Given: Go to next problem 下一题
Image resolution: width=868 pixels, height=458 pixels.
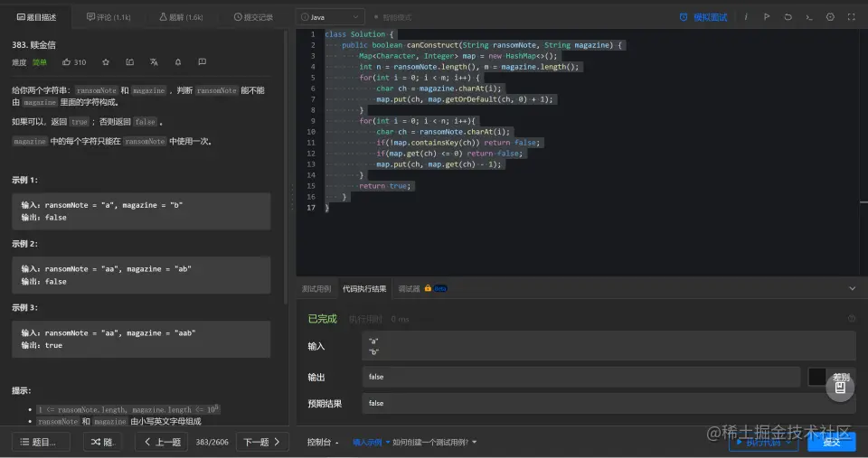Looking at the screenshot, I should (x=262, y=442).
